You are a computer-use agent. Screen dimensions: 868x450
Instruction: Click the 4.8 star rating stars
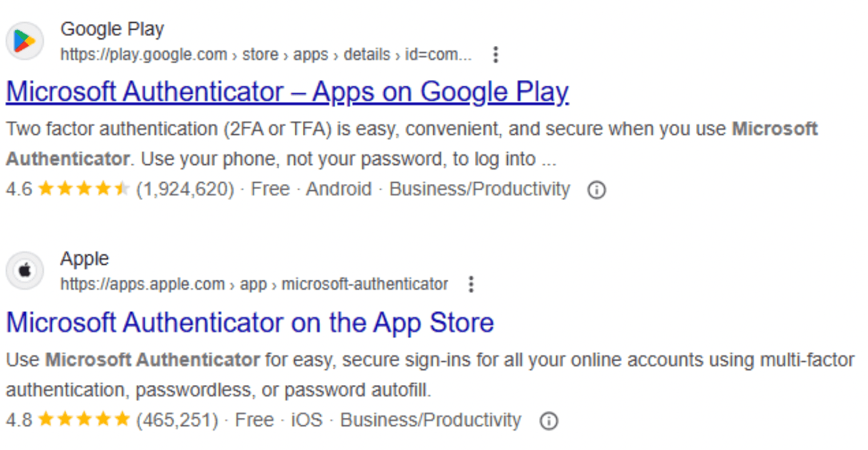click(x=83, y=420)
